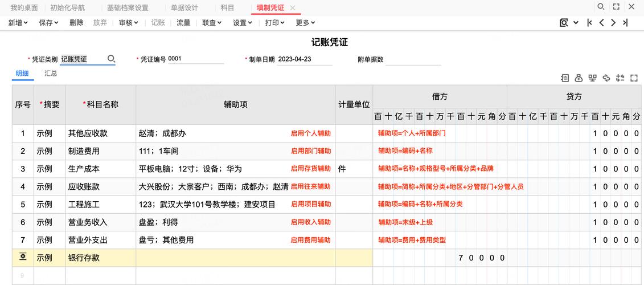This screenshot has height=285, width=644.
Task: Click auxiliary cell 平板电脑；12寸；设备；华为
Action: [236, 169]
